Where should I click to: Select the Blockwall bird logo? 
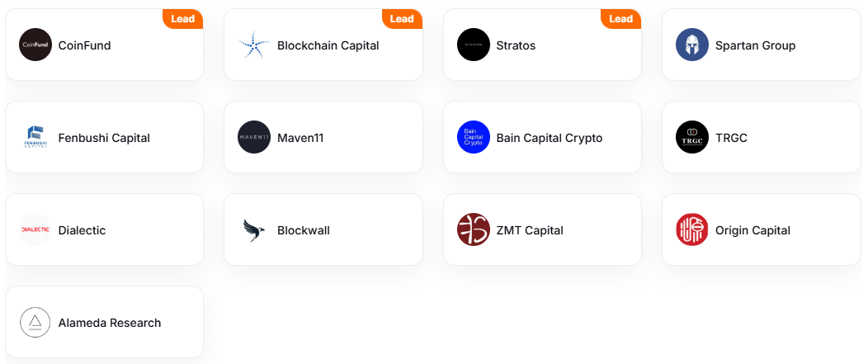254,229
